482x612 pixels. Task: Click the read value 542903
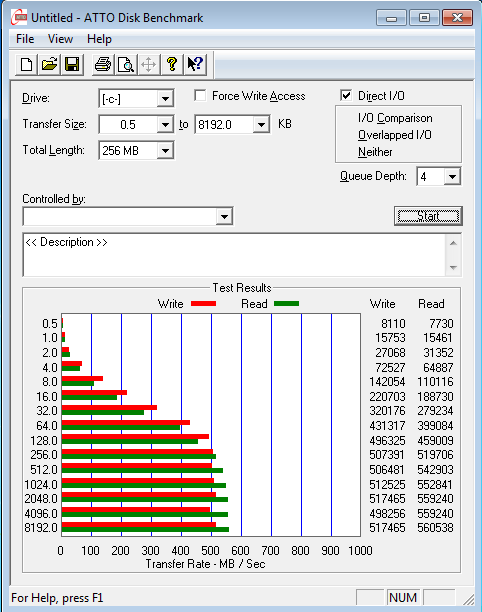tap(435, 470)
